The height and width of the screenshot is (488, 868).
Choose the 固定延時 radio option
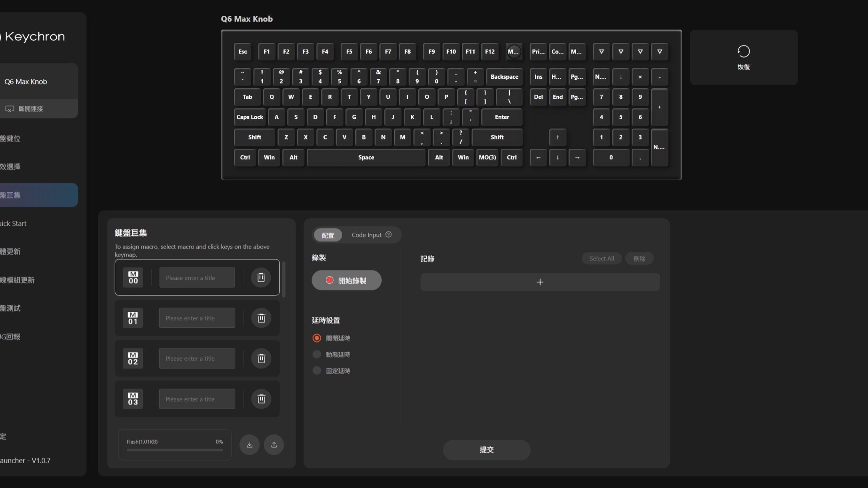pyautogui.click(x=317, y=371)
